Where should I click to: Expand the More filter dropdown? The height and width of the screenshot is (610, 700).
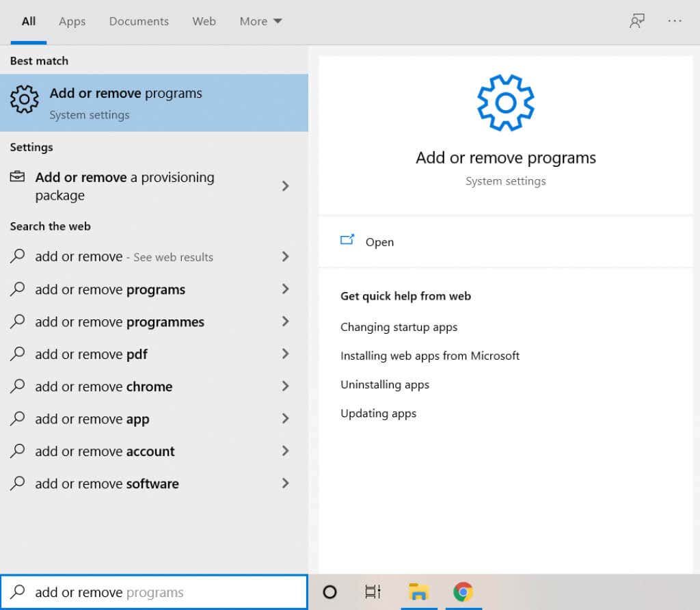pyautogui.click(x=260, y=21)
